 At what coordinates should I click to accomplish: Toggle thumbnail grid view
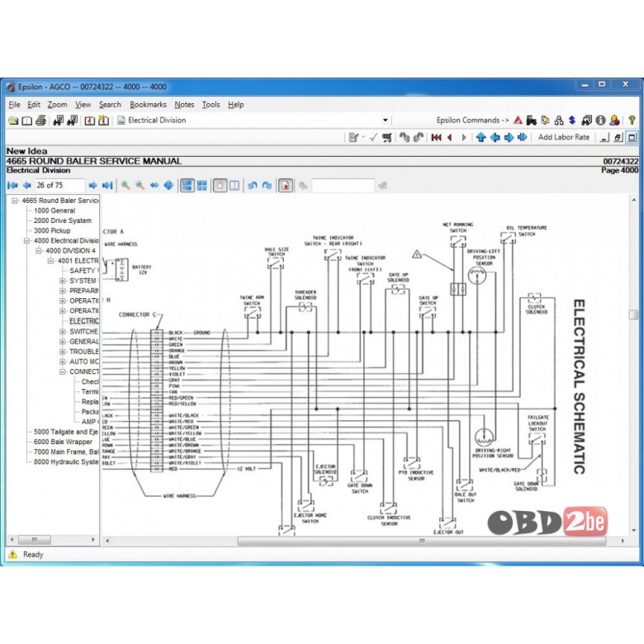point(202,186)
